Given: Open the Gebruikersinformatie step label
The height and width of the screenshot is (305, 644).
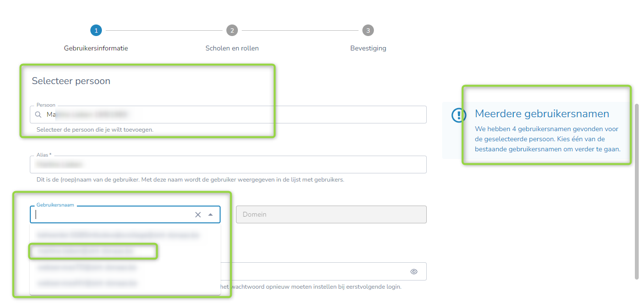Looking at the screenshot, I should click(96, 48).
